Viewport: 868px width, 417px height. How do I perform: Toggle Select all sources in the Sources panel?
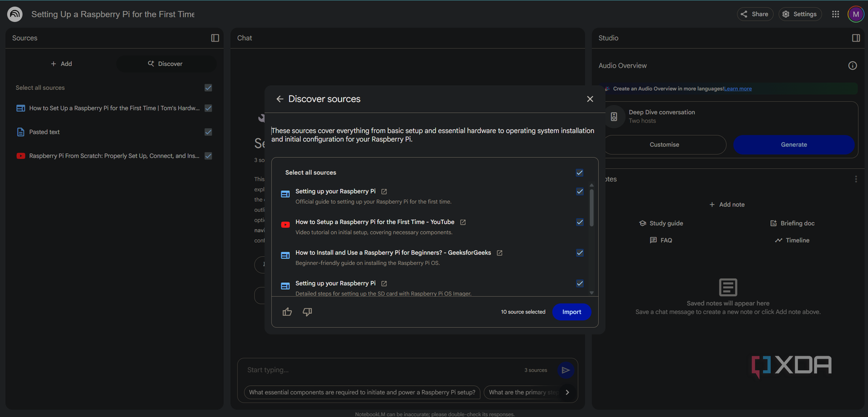208,88
